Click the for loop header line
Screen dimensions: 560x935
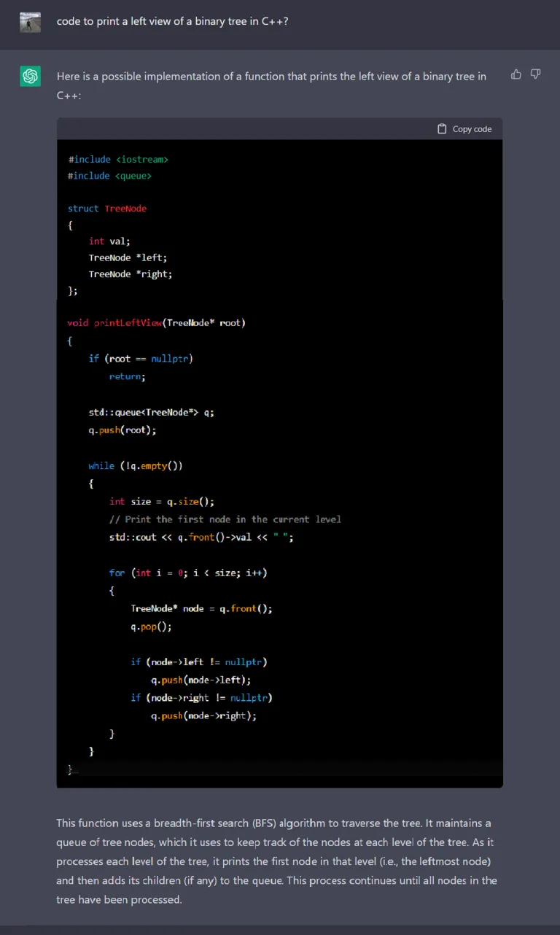tap(188, 573)
